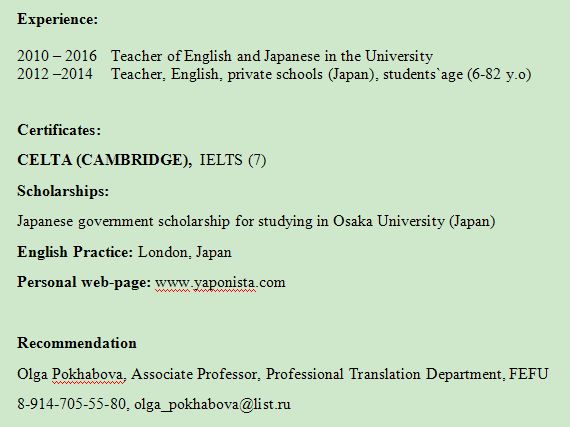The image size is (570, 427).
Task: Click the word London
Action: (164, 252)
